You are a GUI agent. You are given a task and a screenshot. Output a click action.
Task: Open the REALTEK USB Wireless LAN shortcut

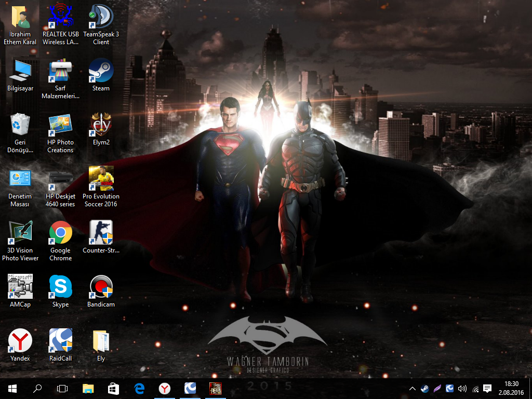(60, 24)
